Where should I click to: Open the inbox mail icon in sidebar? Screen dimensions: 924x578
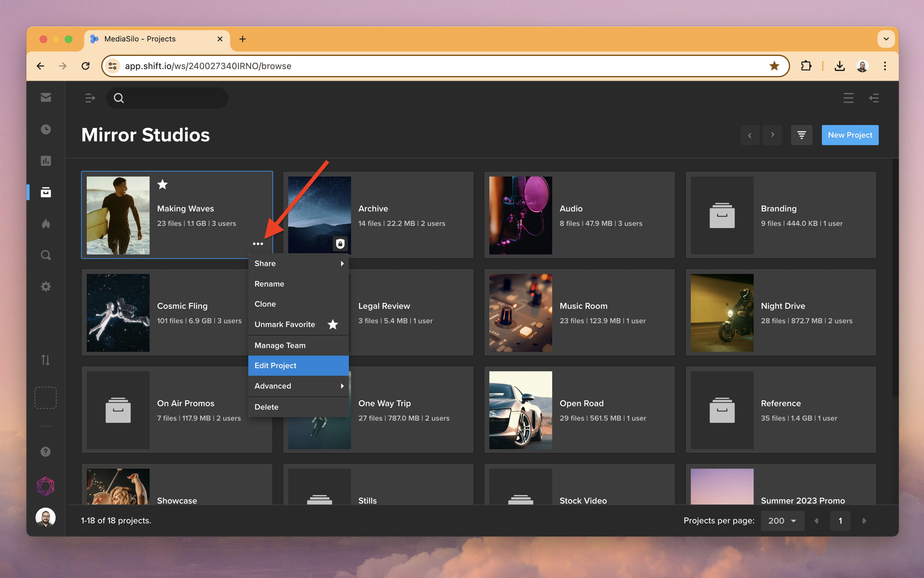pyautogui.click(x=46, y=97)
